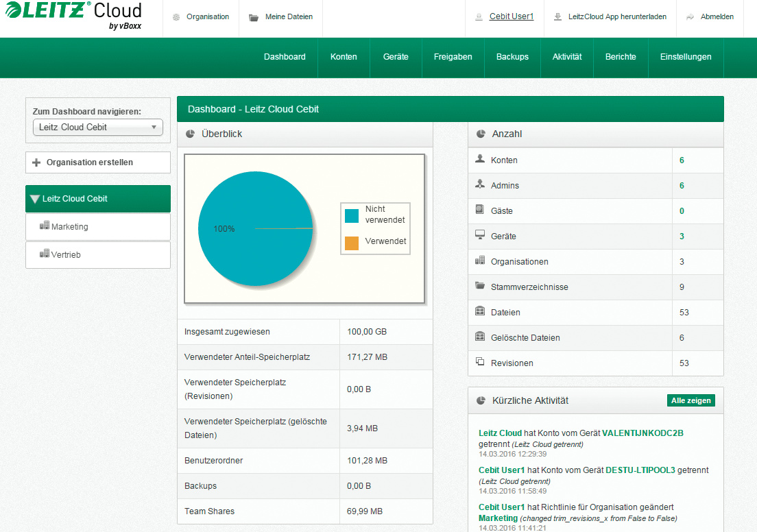Open the dashboard navigation dropdown
757x532 pixels.
[x=98, y=127]
